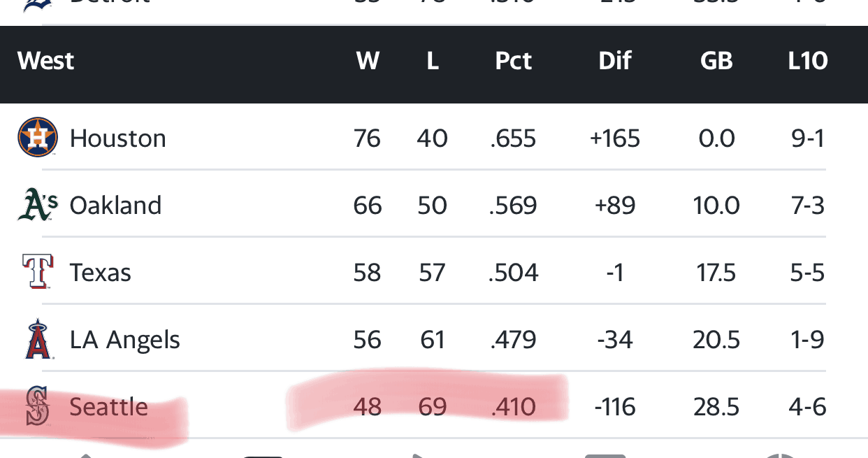Open the Texas team page
The width and height of the screenshot is (868, 458).
click(x=101, y=272)
